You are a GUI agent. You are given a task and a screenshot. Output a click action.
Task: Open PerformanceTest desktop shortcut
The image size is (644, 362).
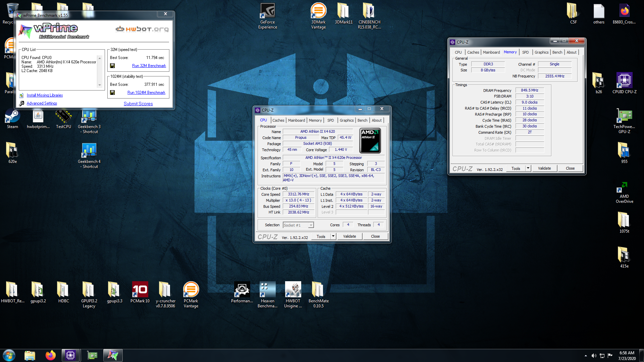(x=242, y=292)
